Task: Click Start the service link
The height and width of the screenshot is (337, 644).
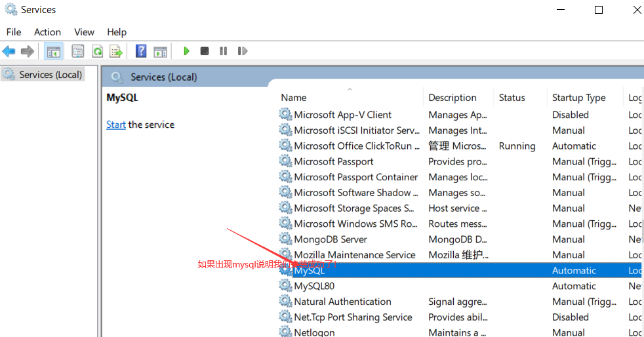Action: 116,125
